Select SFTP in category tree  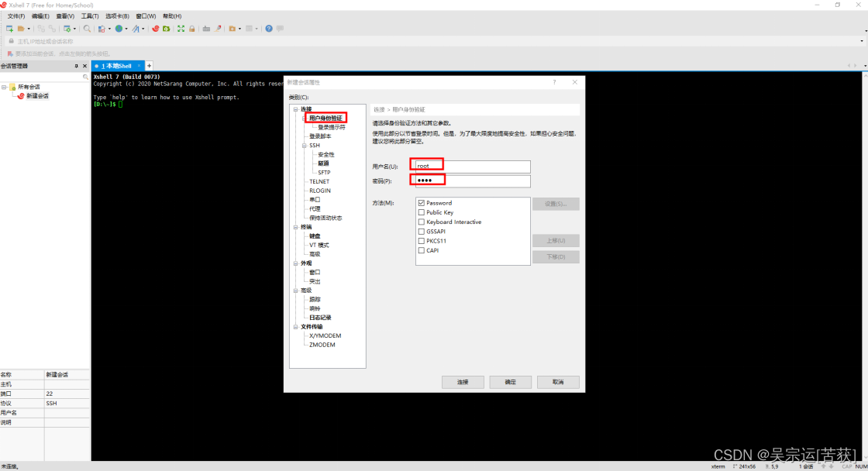tap(324, 173)
